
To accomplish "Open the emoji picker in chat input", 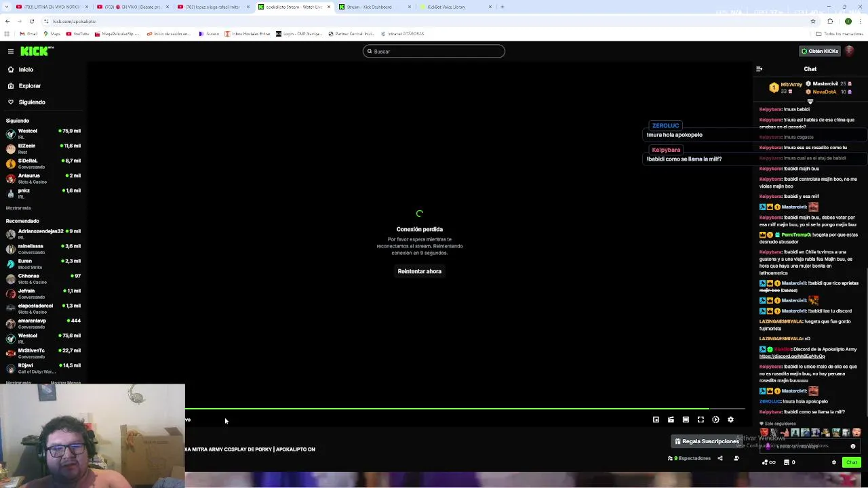I will point(853,446).
